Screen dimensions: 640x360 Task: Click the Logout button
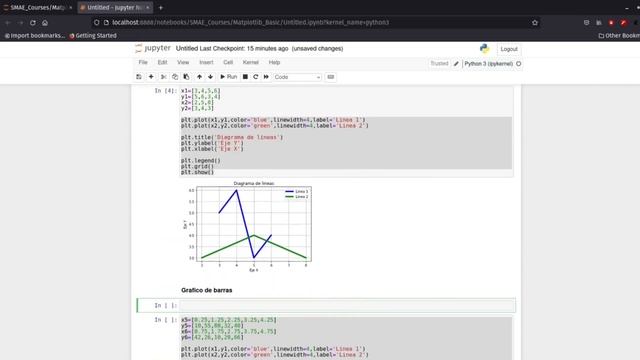pyautogui.click(x=509, y=49)
